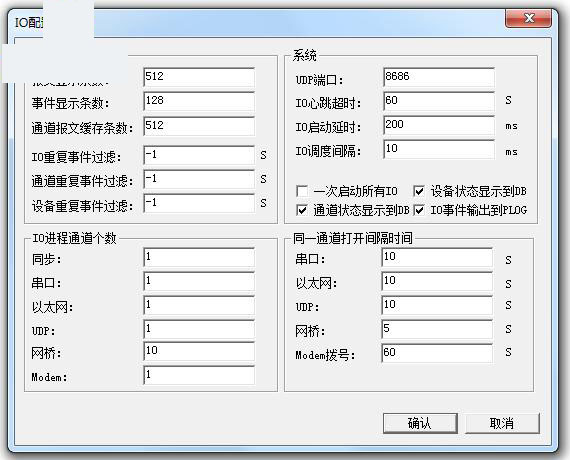Image resolution: width=570 pixels, height=460 pixels.
Task: Click 以太网 field in 同一通道打开间隔时间 group
Action: (x=437, y=281)
